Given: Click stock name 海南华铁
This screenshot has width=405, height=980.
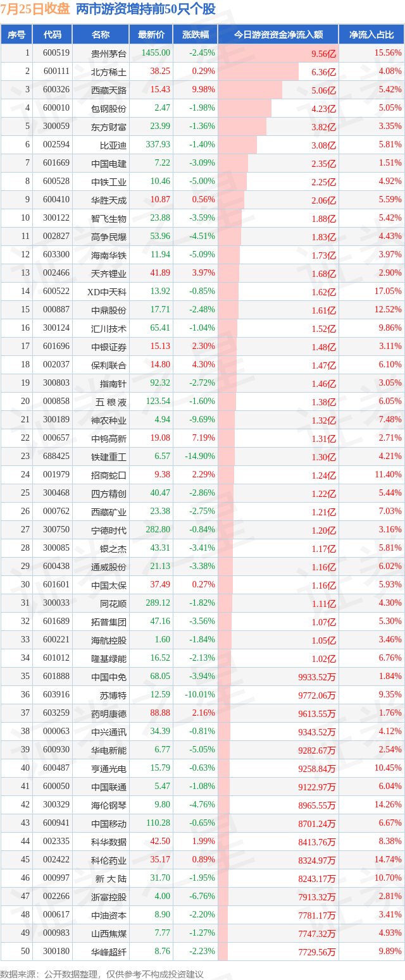Looking at the screenshot, I should coord(109,255).
